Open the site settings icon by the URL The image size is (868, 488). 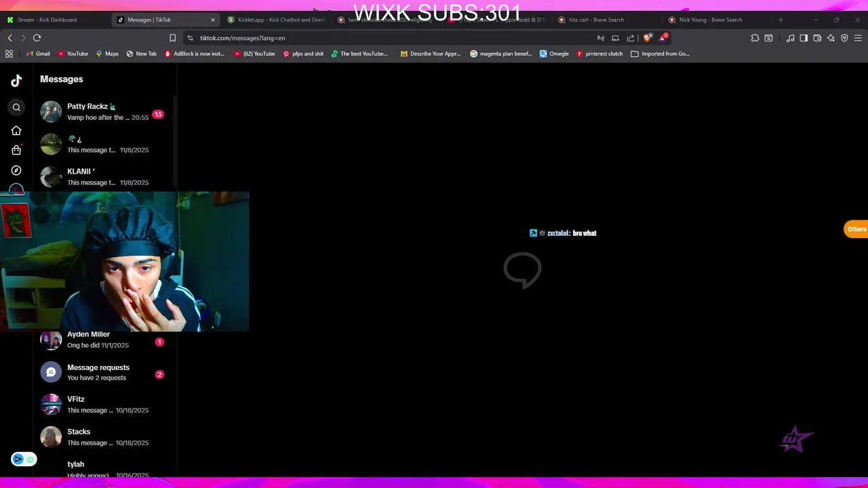[x=190, y=38]
